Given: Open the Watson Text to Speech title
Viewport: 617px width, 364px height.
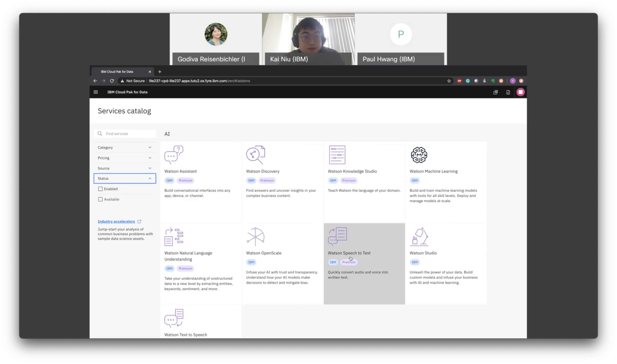Looking at the screenshot, I should 186,335.
